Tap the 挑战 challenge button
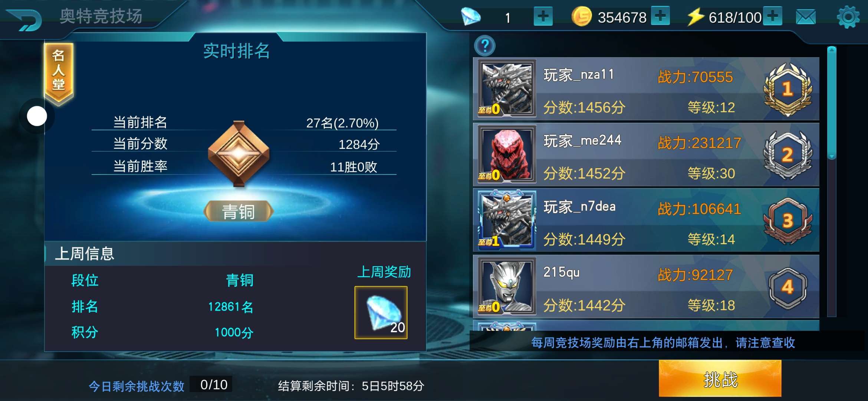Viewport: 868px width, 401px height. (720, 379)
